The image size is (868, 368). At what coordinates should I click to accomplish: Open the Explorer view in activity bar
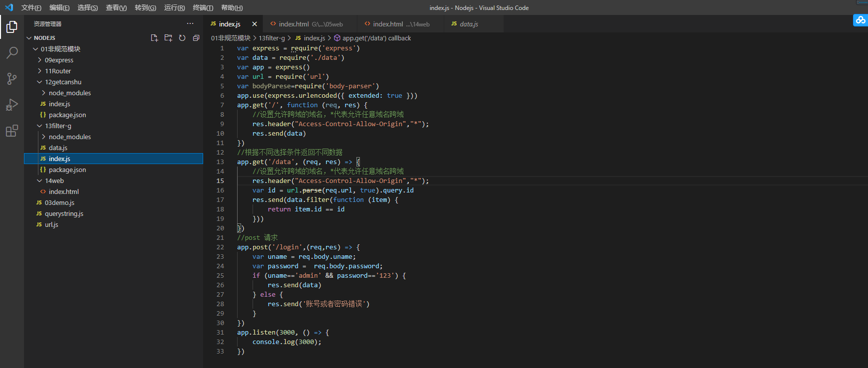[12, 27]
